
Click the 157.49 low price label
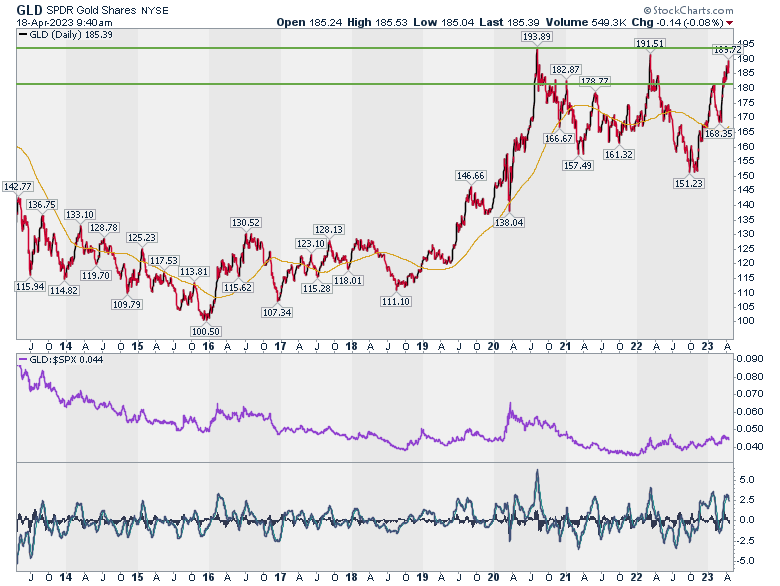[x=578, y=166]
